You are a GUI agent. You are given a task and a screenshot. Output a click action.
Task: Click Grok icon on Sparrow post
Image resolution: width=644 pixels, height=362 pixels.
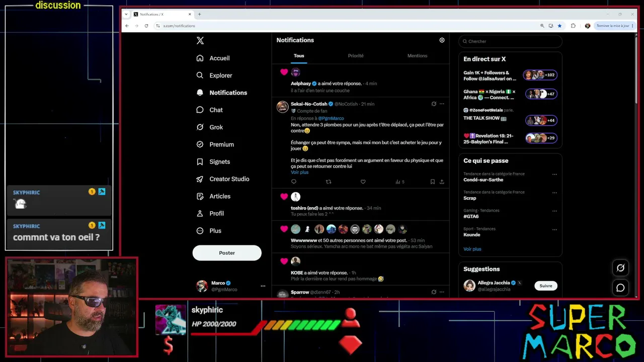point(434,292)
